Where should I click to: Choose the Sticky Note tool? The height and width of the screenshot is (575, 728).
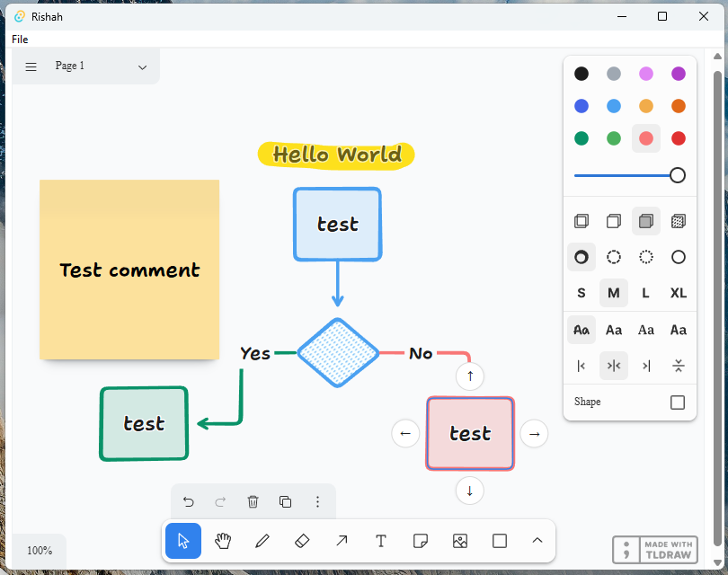(x=421, y=541)
